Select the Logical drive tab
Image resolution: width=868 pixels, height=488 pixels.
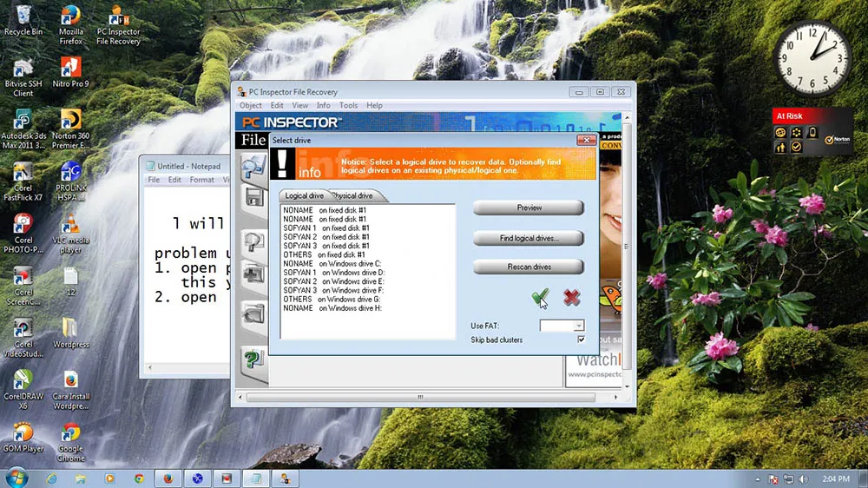pos(304,195)
